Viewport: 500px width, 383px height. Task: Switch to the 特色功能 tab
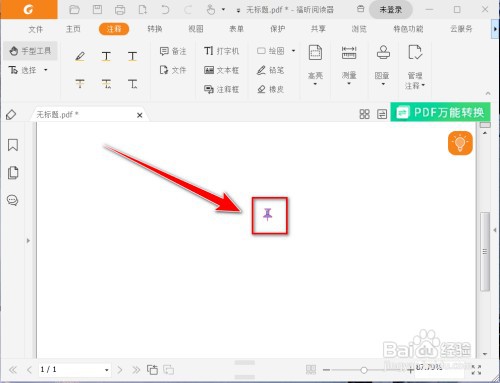408,29
